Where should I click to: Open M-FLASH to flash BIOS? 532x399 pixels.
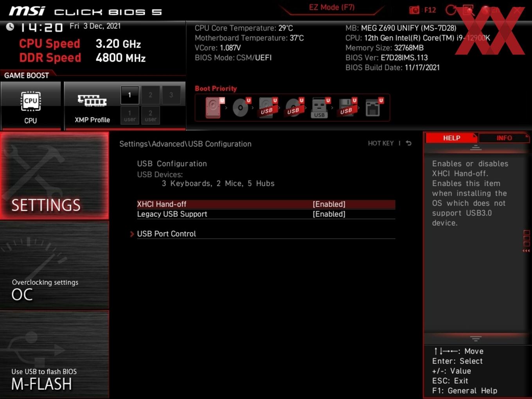(x=54, y=355)
